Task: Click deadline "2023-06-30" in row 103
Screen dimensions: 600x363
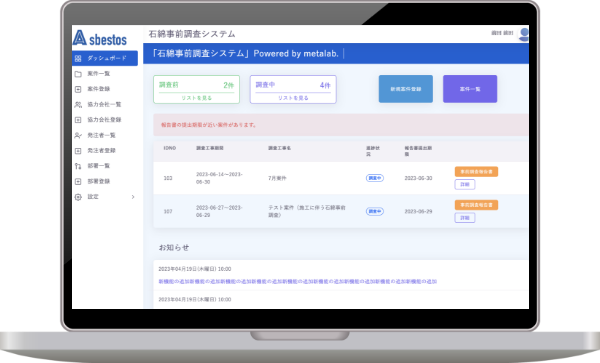Action: [x=418, y=178]
